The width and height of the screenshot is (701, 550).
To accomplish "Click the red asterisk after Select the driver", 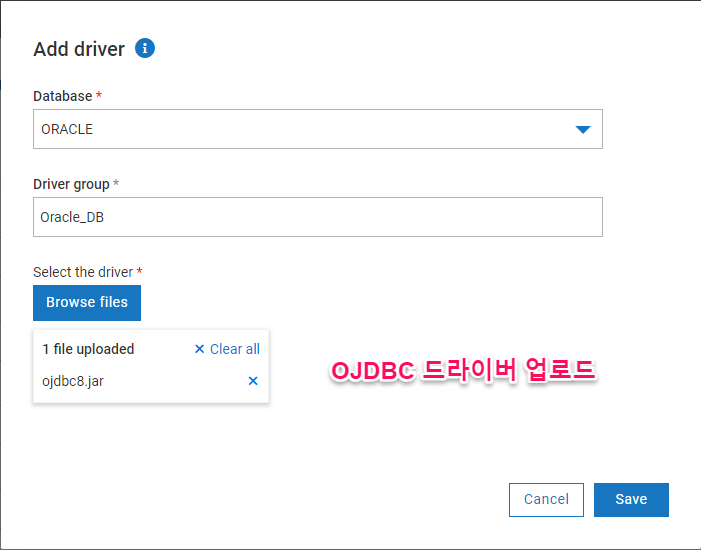I will tap(139, 271).
